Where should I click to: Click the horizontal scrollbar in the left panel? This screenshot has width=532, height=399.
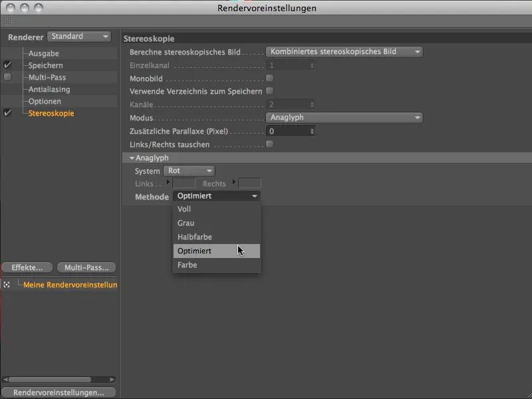(51, 380)
